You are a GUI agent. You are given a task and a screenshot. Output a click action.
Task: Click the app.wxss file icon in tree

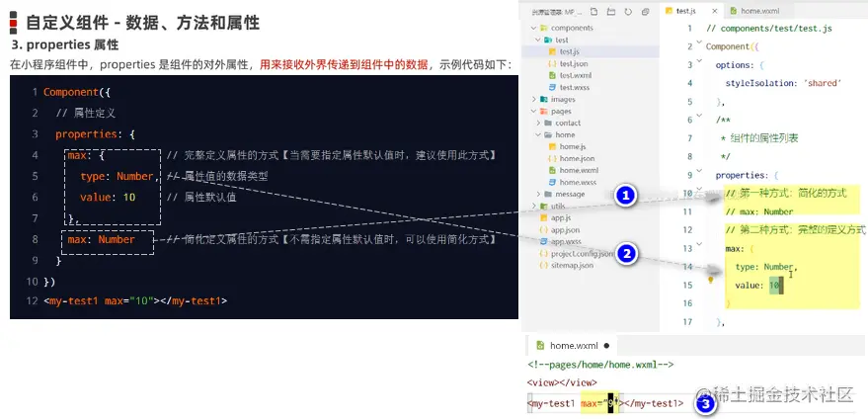[x=543, y=242]
